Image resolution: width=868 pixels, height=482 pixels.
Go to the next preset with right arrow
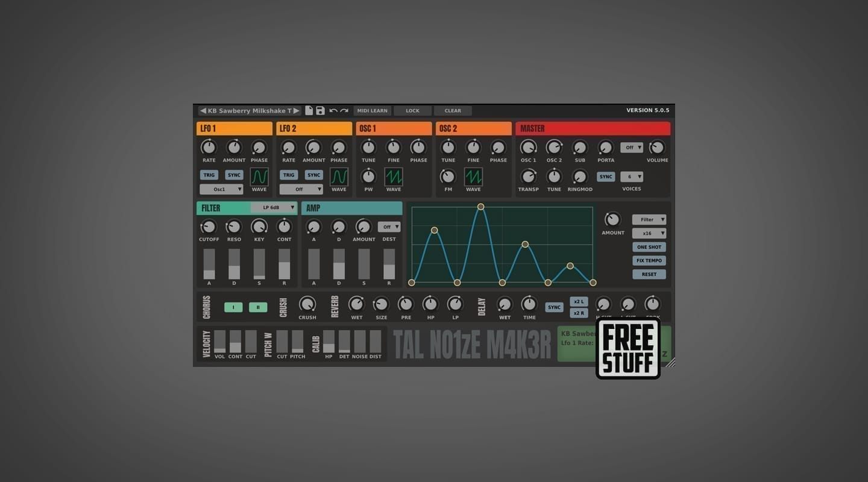pos(296,111)
